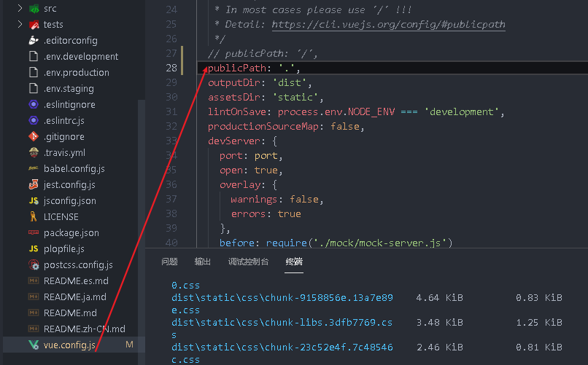Click the jest.config.js Jest icon

point(34,184)
